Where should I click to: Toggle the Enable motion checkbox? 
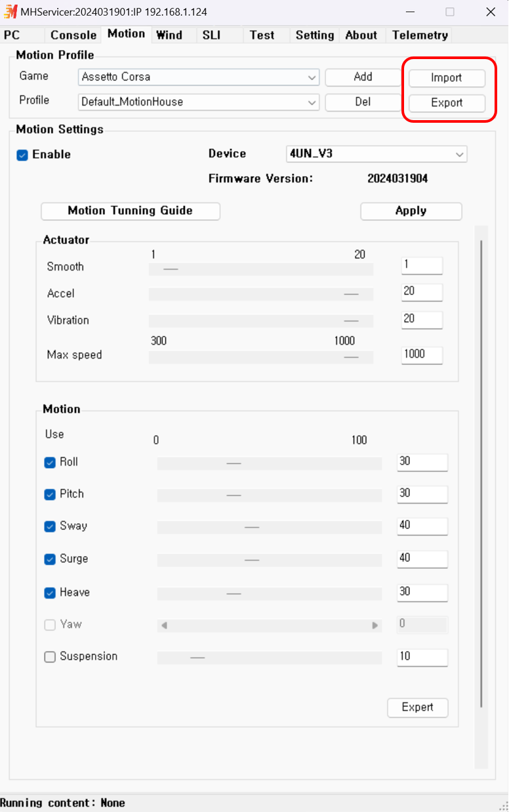pos(22,156)
